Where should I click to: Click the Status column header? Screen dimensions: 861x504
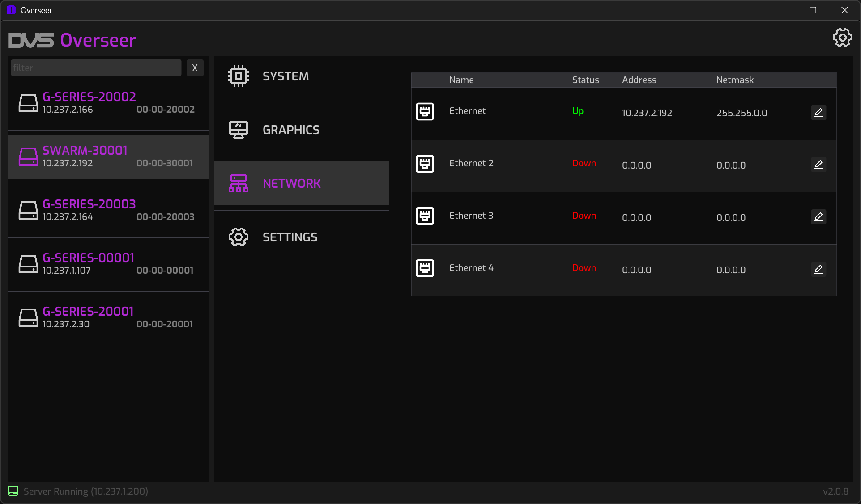click(585, 80)
